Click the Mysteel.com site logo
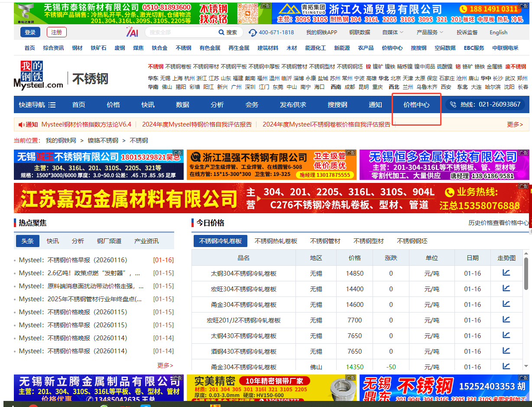 pyautogui.click(x=38, y=75)
